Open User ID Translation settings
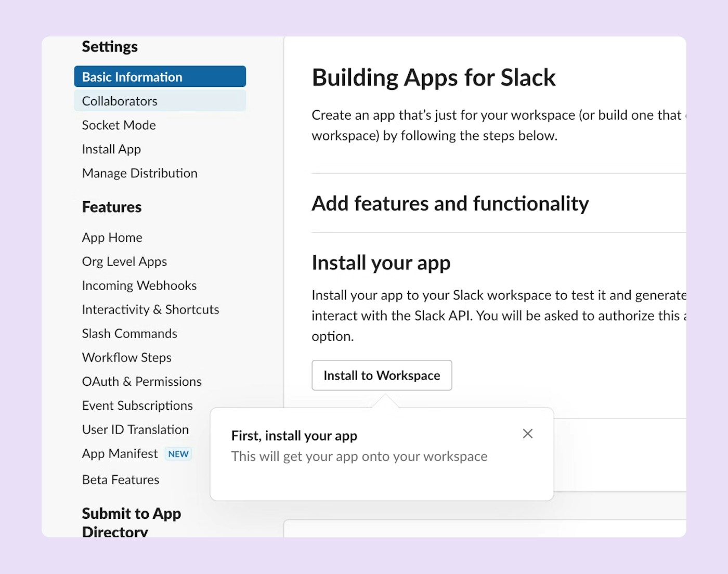Image resolution: width=728 pixels, height=574 pixels. point(135,429)
